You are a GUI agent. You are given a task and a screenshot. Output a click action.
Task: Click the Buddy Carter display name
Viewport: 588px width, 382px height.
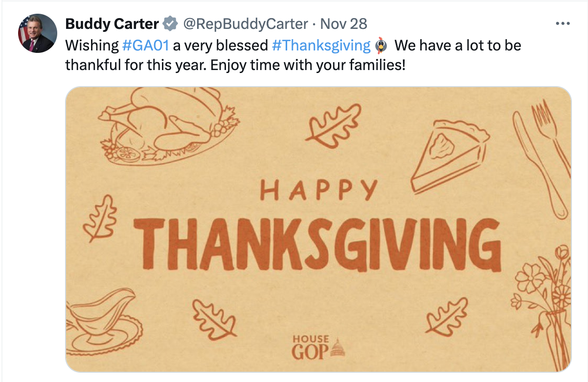tap(112, 23)
